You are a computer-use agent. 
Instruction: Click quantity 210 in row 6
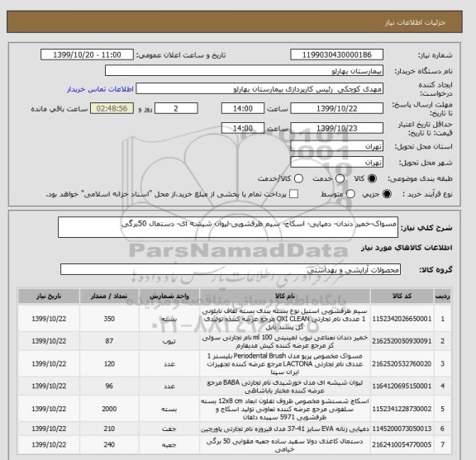pyautogui.click(x=109, y=429)
